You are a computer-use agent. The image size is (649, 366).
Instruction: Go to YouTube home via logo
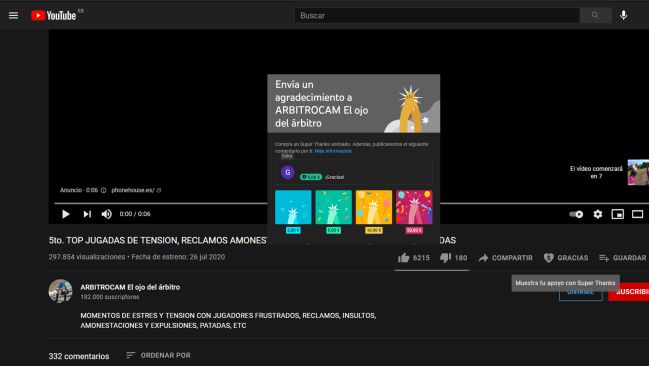click(54, 15)
